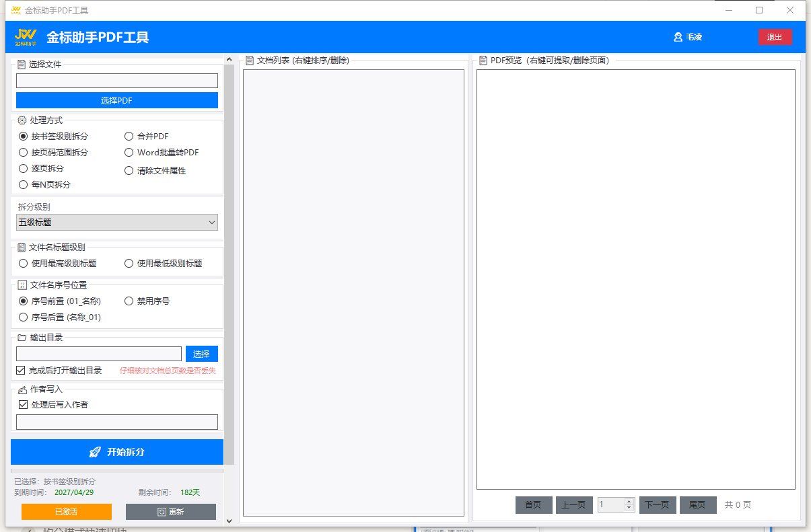
Task: Click the 选择 output directory button
Action: point(201,354)
